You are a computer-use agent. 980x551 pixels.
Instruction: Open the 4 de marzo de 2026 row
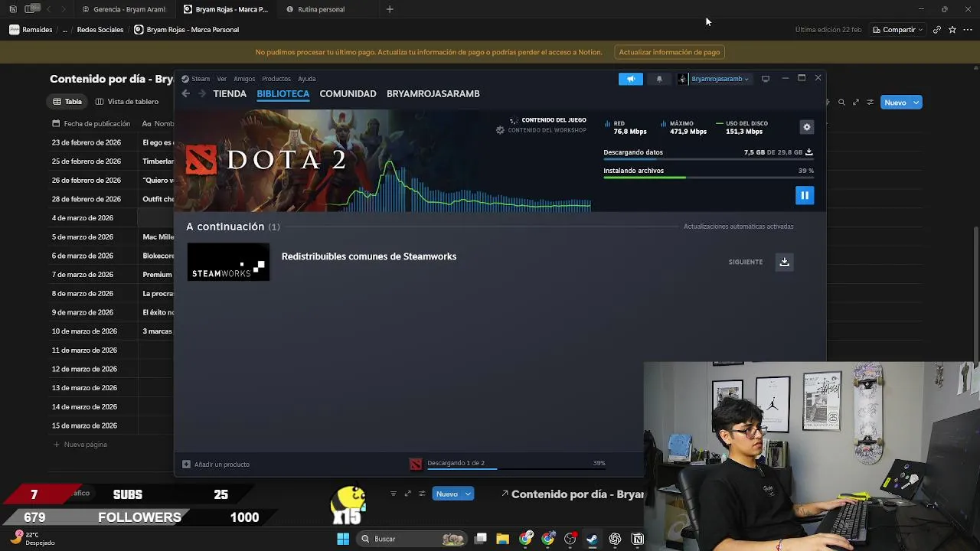tap(83, 218)
